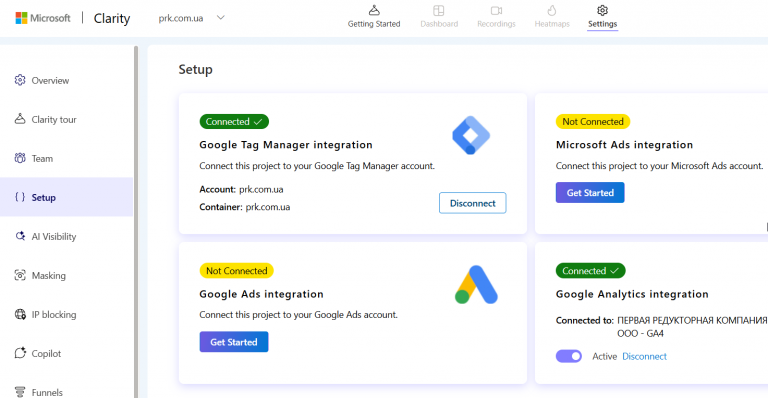Disconnect Google Tag Manager integration

[x=472, y=203]
